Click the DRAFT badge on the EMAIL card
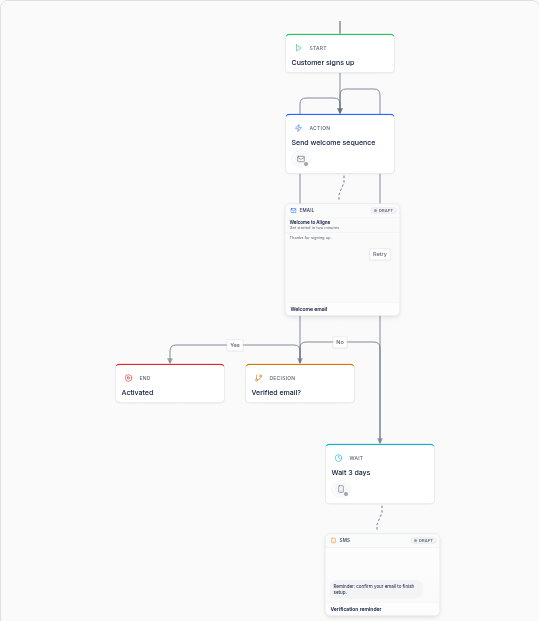Viewport: 539px width, 621px height. point(383,210)
